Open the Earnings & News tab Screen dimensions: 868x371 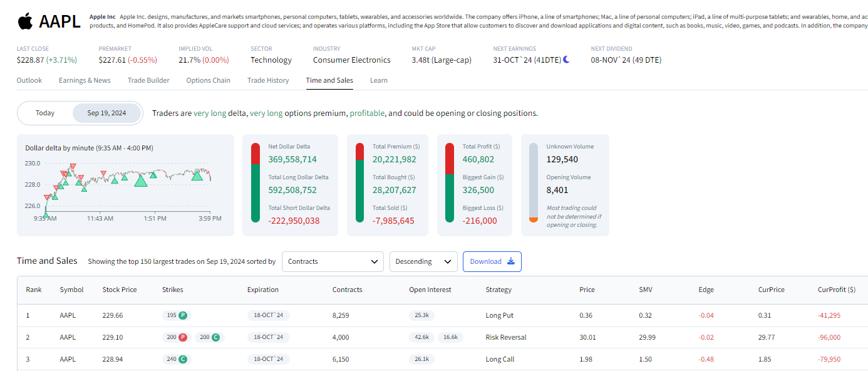point(85,80)
